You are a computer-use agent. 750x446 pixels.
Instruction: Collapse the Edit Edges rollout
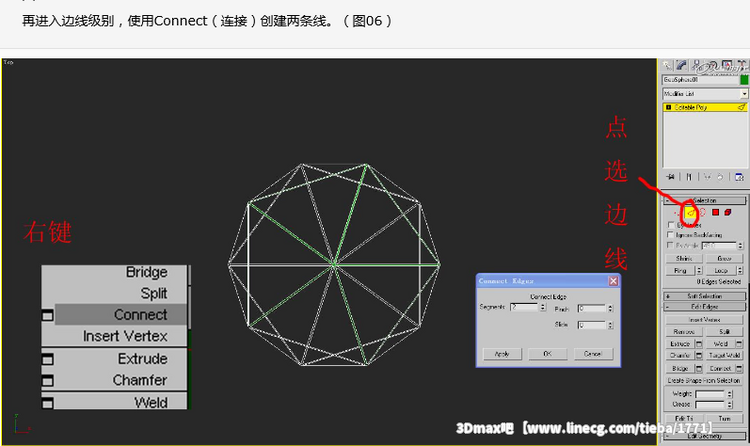705,307
